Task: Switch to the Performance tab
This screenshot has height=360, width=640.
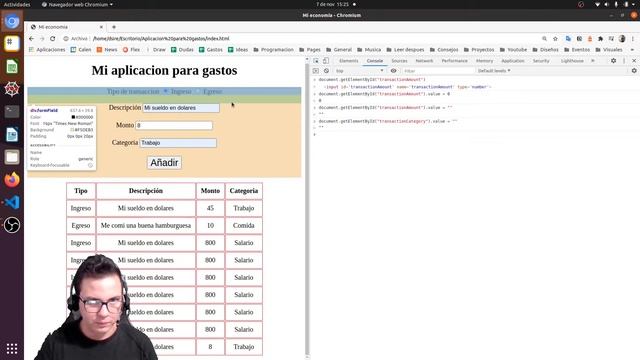Action: [x=454, y=61]
